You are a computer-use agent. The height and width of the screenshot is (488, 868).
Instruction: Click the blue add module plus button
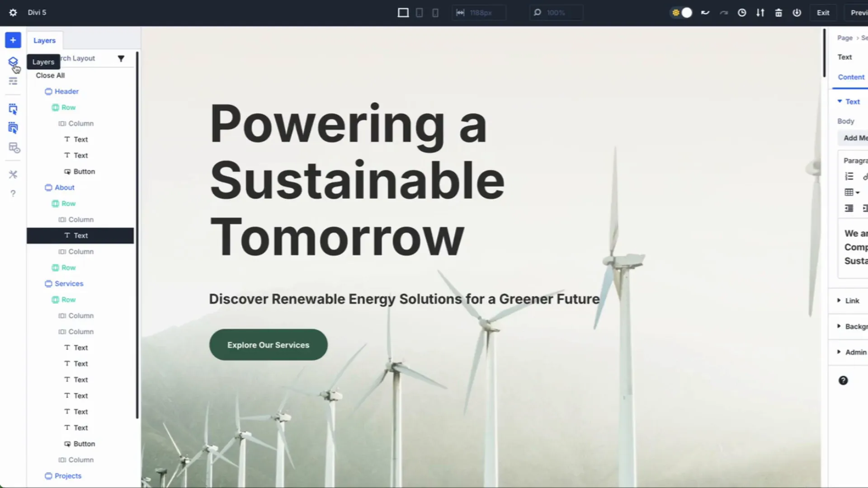(13, 40)
